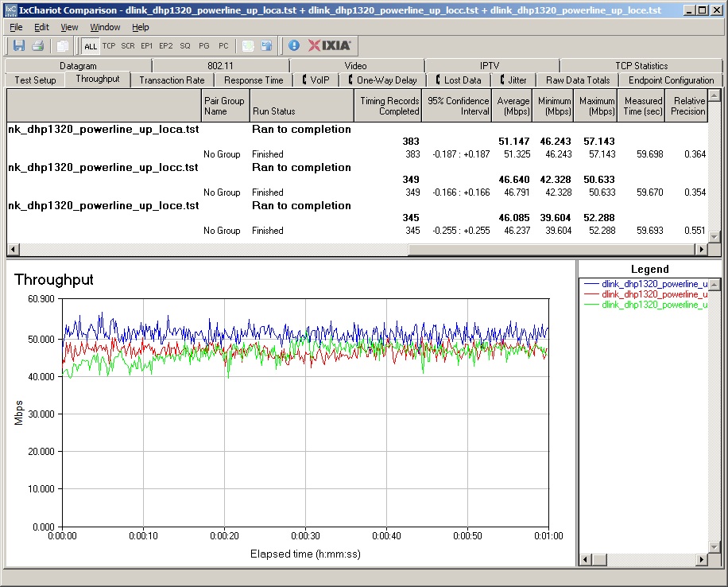Switch to the 802.11 tab

[220, 65]
